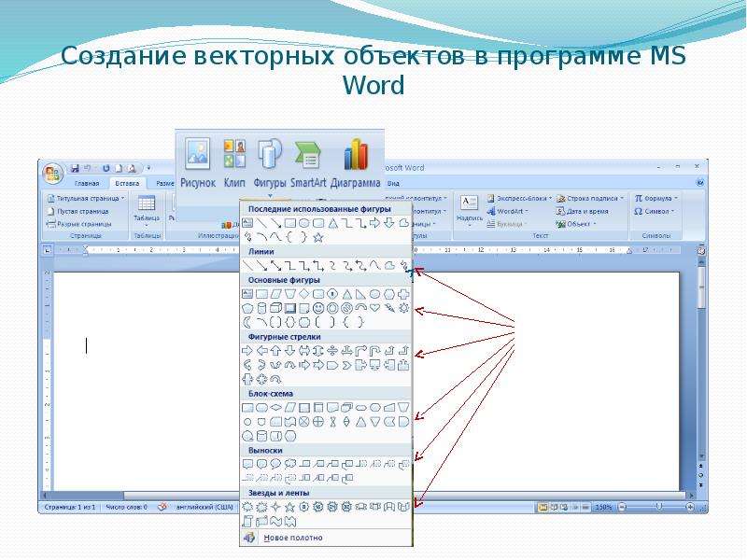This screenshot has height=560, width=747.
Task: Pick the first explosion shape in Звезды и ленты
Action: (x=247, y=507)
